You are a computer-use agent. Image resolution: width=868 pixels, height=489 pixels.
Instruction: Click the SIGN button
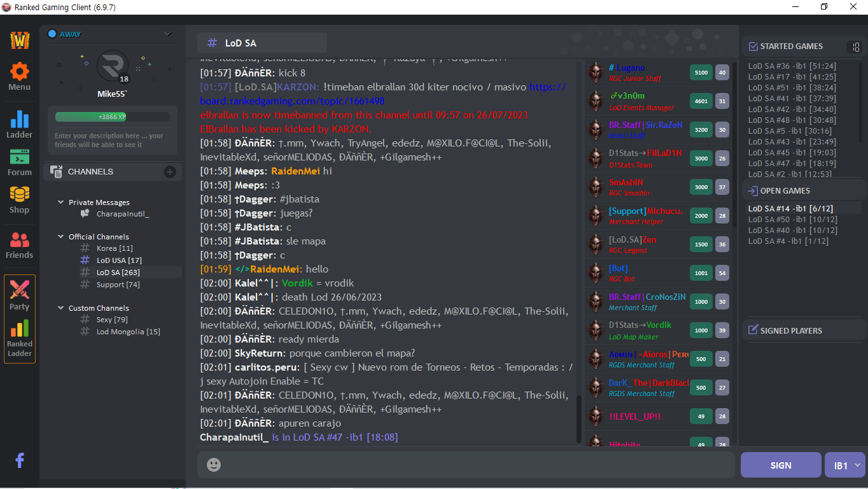[x=781, y=465]
